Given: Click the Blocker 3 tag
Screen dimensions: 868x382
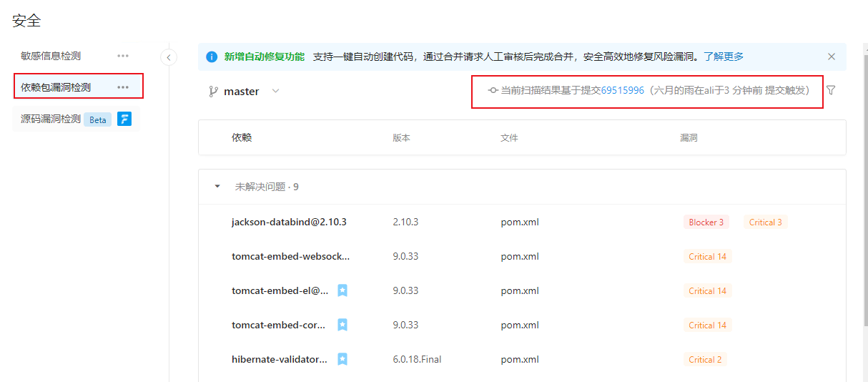Looking at the screenshot, I should [x=706, y=222].
